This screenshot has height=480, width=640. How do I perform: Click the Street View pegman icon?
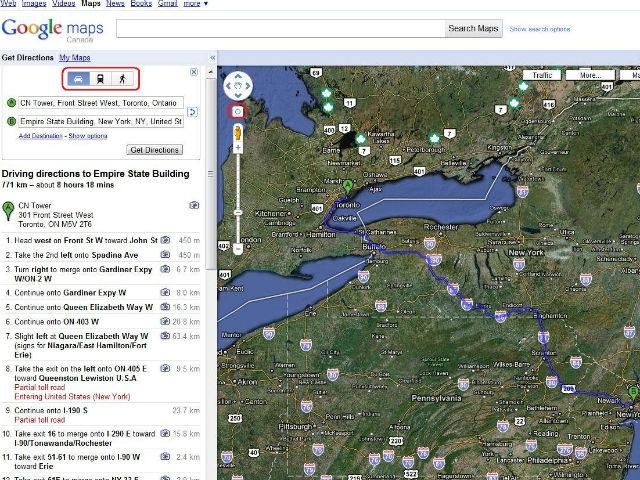[x=238, y=129]
